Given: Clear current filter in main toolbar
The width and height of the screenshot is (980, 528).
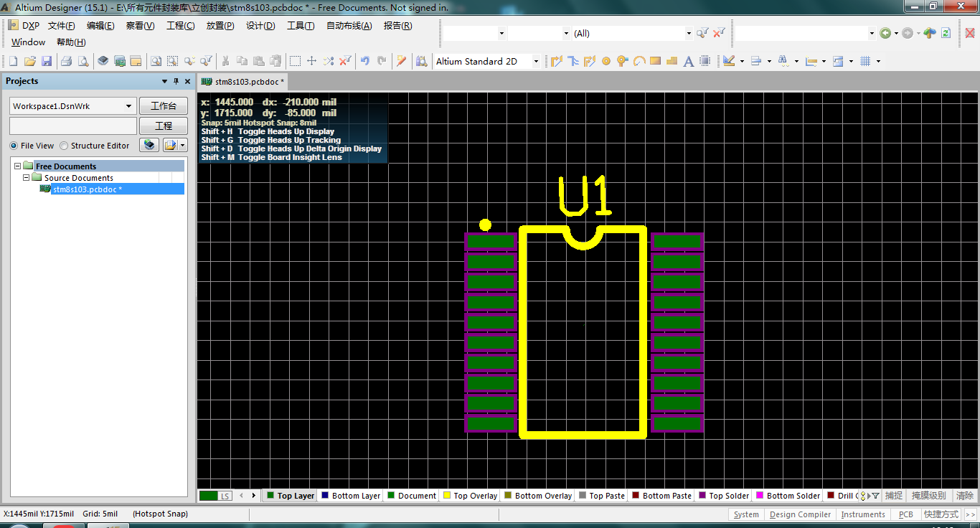Looking at the screenshot, I should tap(344, 61).
